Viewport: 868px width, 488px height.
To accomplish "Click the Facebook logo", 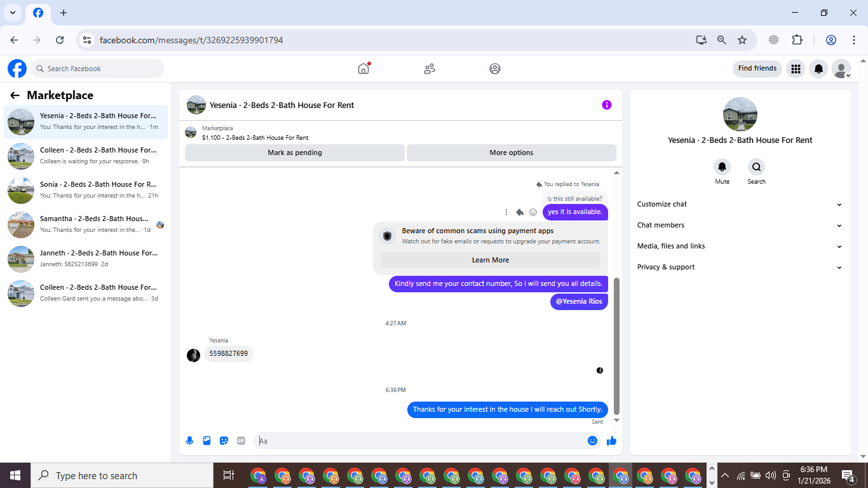I will [x=17, y=69].
